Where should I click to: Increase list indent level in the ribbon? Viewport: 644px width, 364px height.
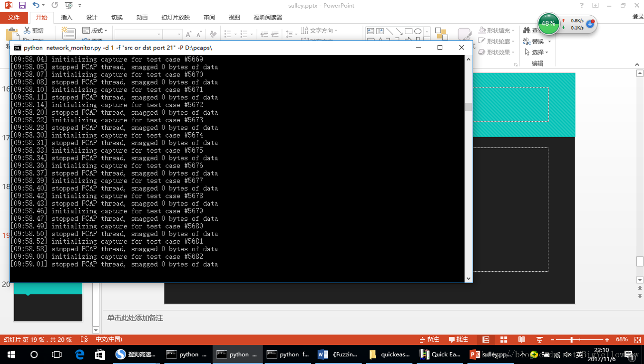(275, 34)
